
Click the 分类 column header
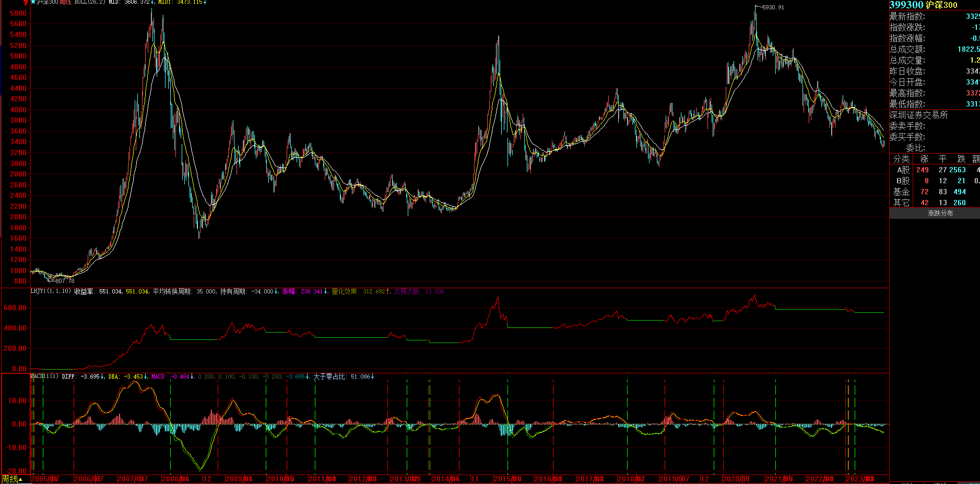[x=901, y=159]
